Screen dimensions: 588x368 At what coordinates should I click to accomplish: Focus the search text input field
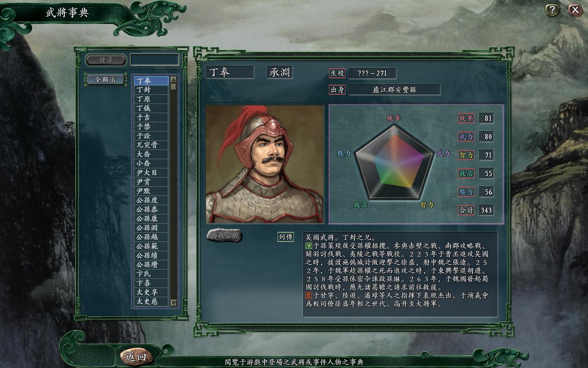(x=154, y=60)
